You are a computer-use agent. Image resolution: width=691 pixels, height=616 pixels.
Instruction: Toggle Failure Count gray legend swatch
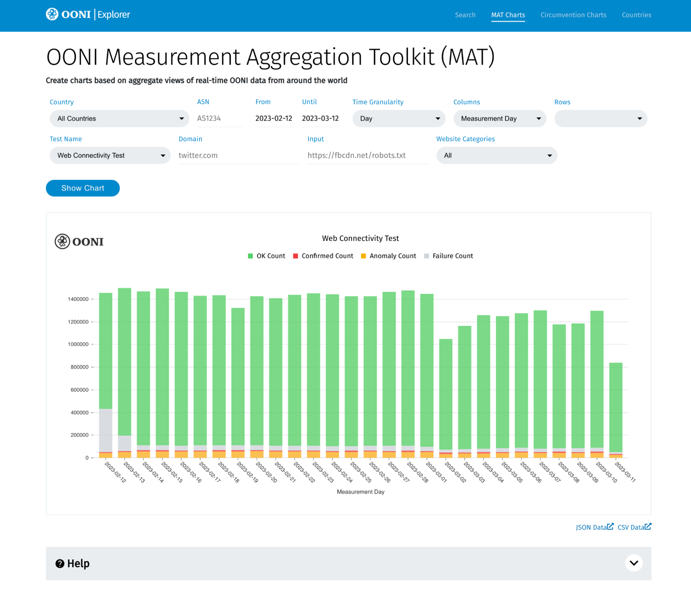tap(427, 256)
